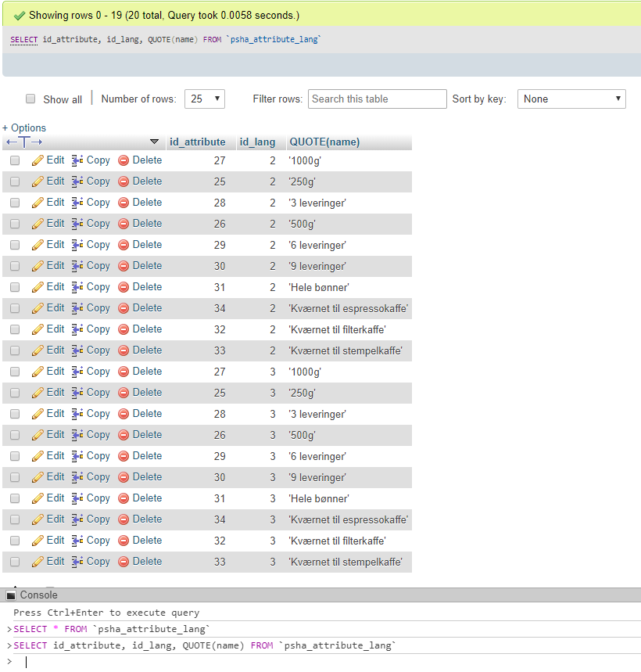This screenshot has height=672, width=641.
Task: Open the Number of rows dropdown showing 25
Action: click(205, 99)
